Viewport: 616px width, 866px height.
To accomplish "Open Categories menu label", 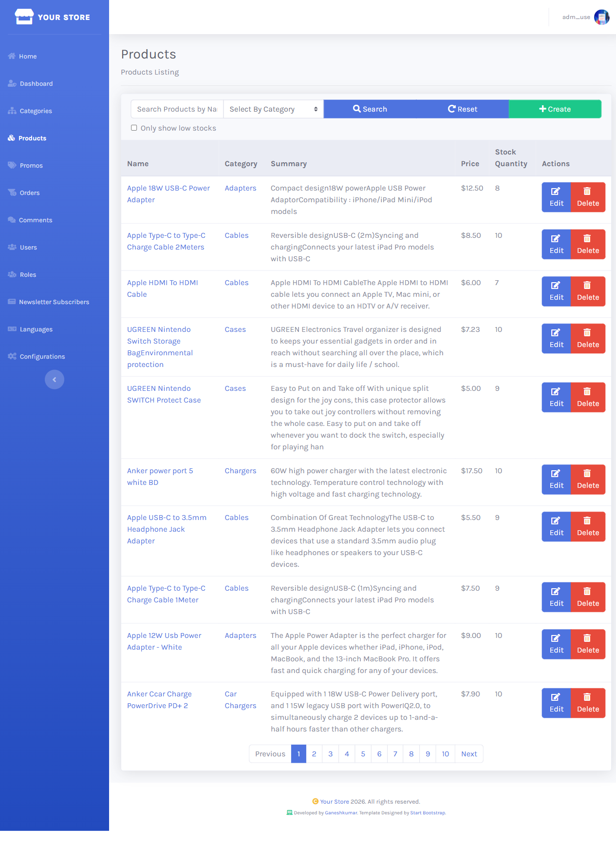I will pyautogui.click(x=36, y=111).
